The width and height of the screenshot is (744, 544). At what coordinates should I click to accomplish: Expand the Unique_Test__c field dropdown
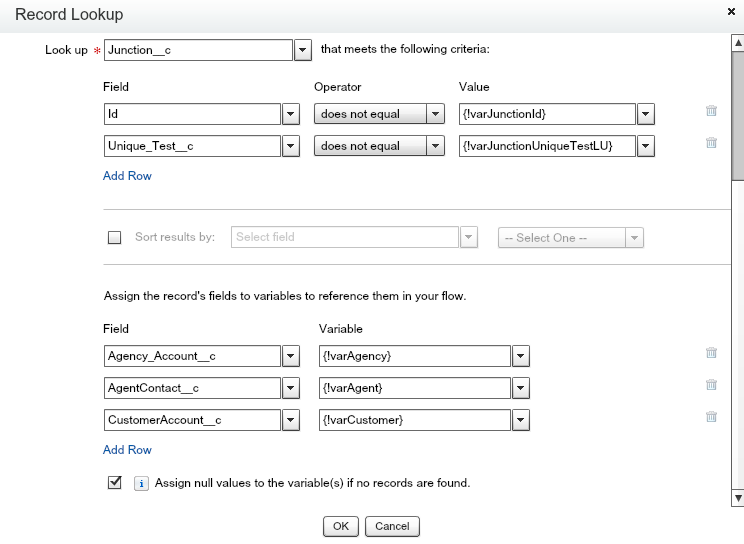[291, 146]
